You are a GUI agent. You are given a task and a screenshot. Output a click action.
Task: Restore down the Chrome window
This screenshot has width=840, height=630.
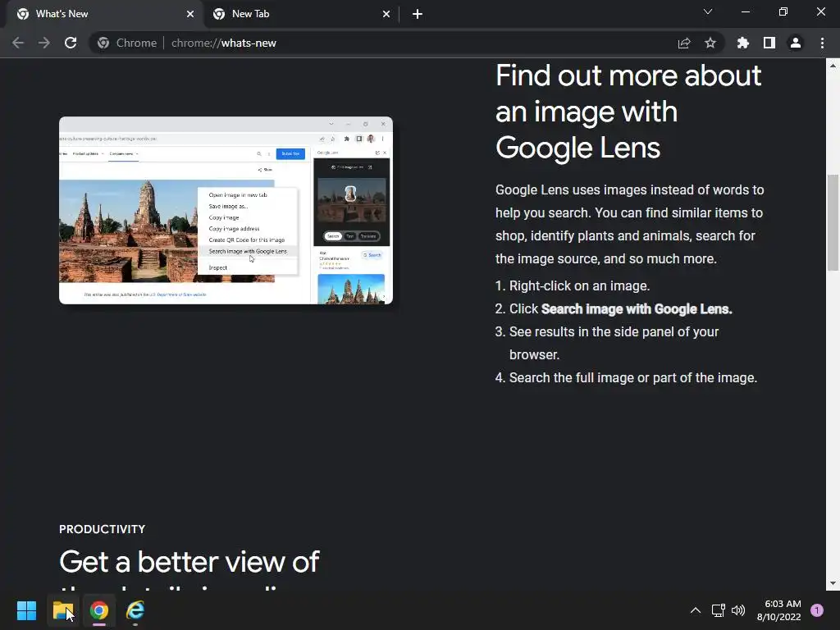(x=783, y=11)
